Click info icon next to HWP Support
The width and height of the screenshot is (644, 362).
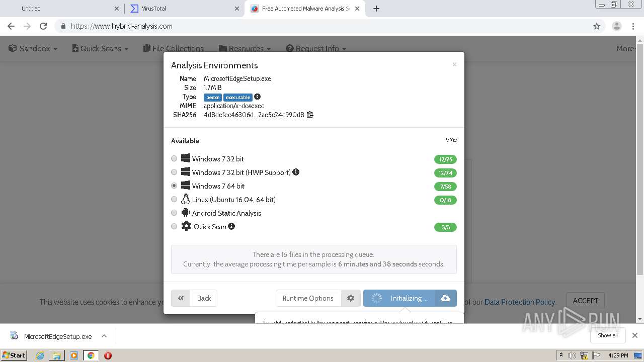tap(296, 172)
